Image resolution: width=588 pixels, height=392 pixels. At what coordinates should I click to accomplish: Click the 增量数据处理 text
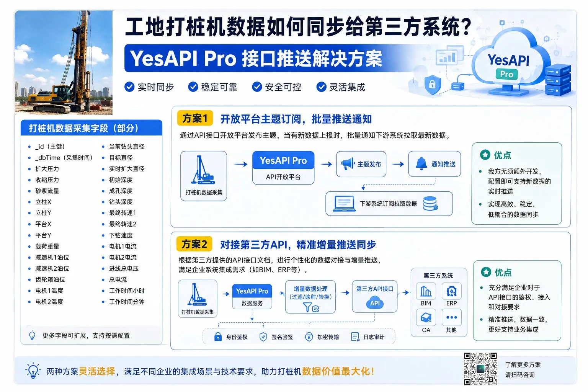pyautogui.click(x=310, y=289)
